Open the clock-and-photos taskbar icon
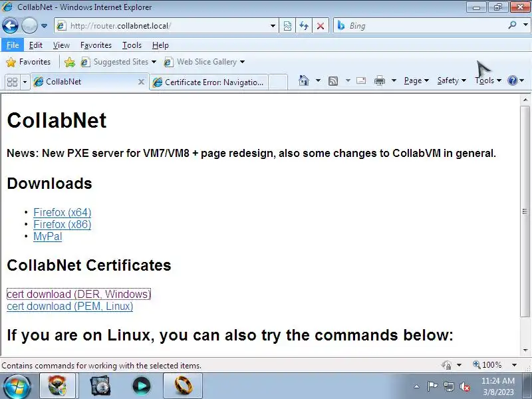 [100, 386]
